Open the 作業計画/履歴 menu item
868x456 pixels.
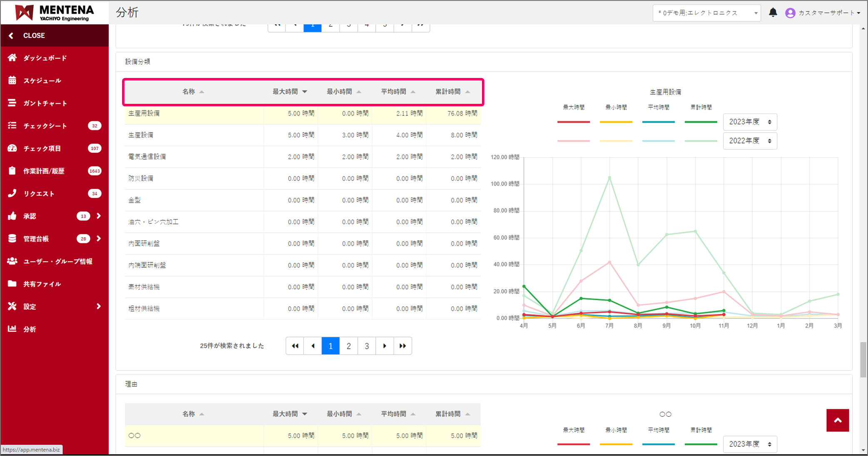click(44, 171)
